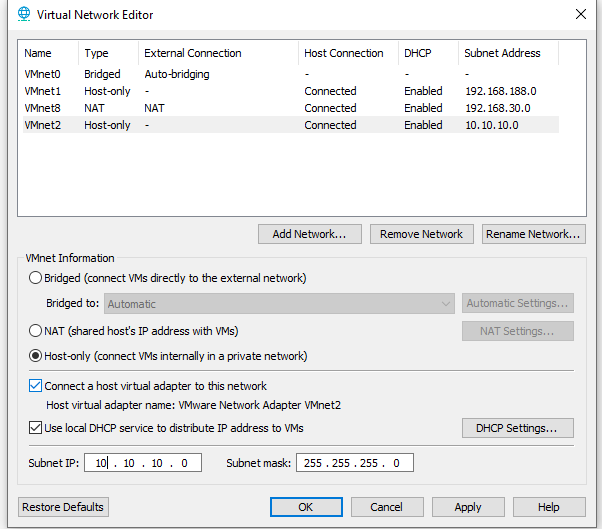Click the Cancel button
The width and height of the screenshot is (602, 529).
coord(387,507)
